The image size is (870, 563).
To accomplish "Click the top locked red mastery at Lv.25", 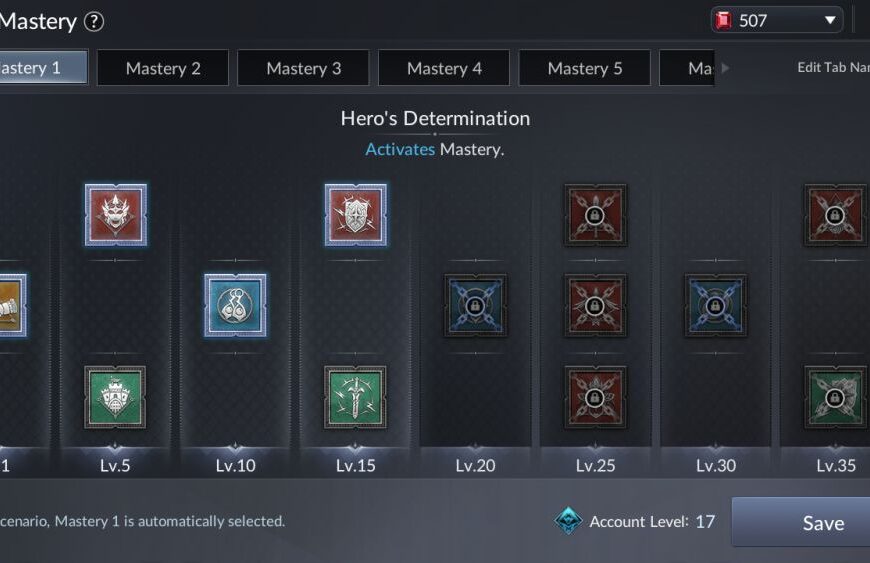I will click(x=595, y=215).
